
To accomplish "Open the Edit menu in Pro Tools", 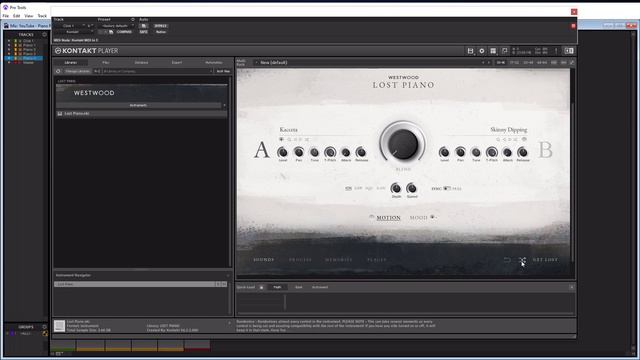I will (16, 16).
